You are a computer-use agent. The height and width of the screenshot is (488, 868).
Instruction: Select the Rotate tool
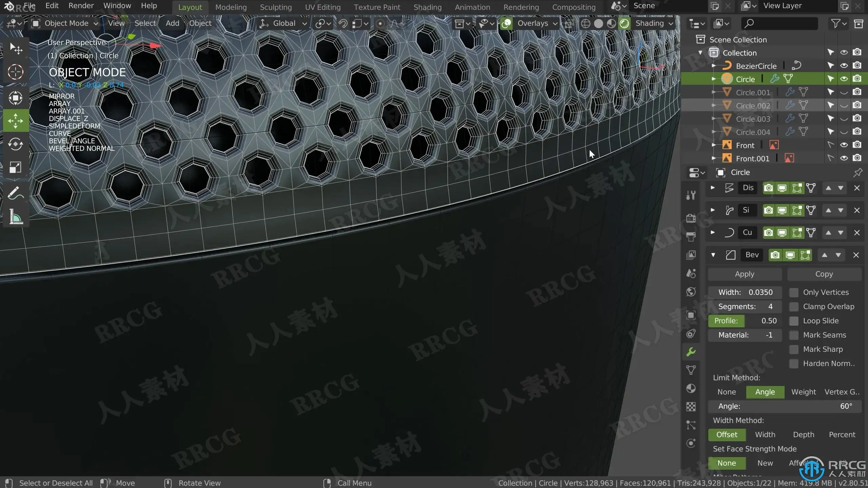click(x=15, y=144)
